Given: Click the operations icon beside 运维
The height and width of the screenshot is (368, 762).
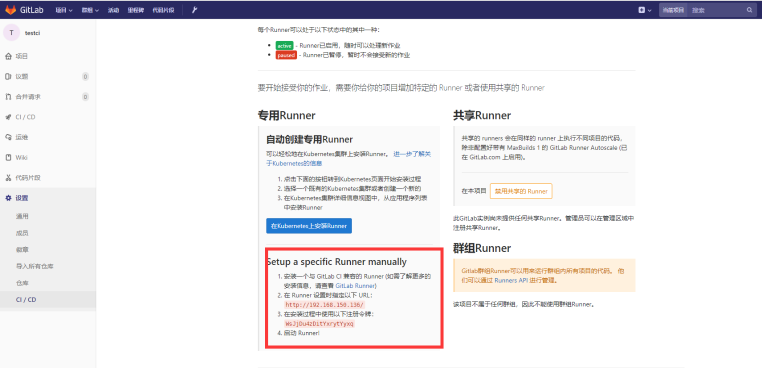Looking at the screenshot, I should click(8, 137).
